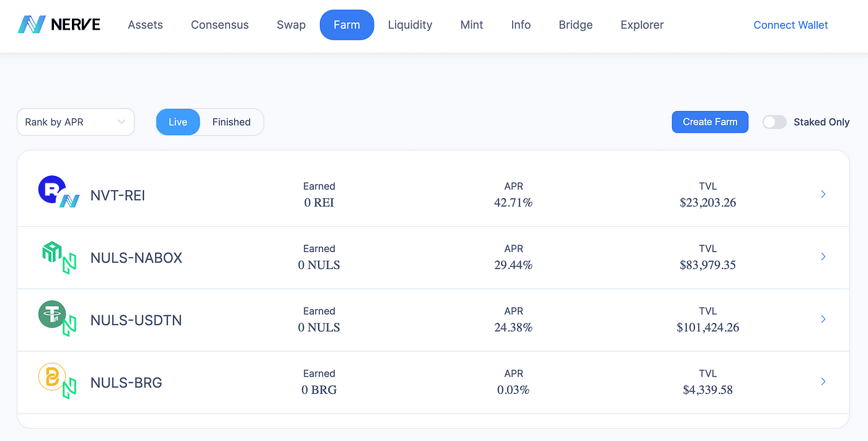
Task: Expand the NULS-NABOX farm row chevron
Action: [823, 257]
